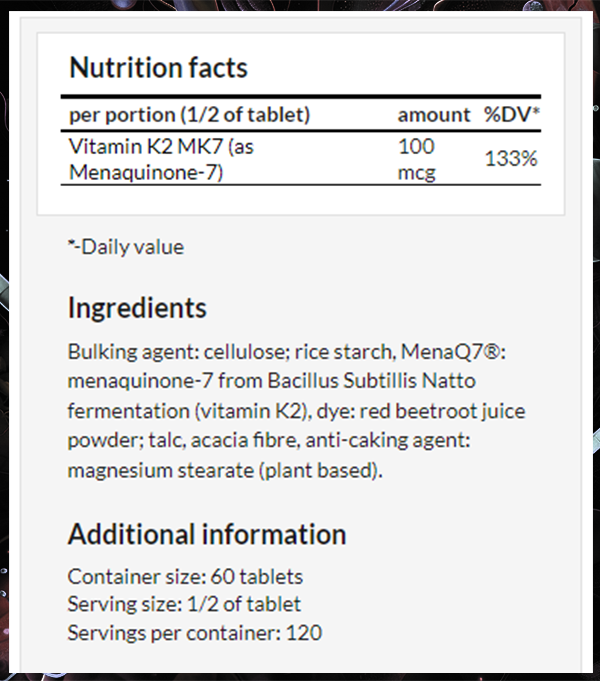The image size is (600, 681).
Task: Click the Nutrition facts heading
Action: tap(158, 68)
